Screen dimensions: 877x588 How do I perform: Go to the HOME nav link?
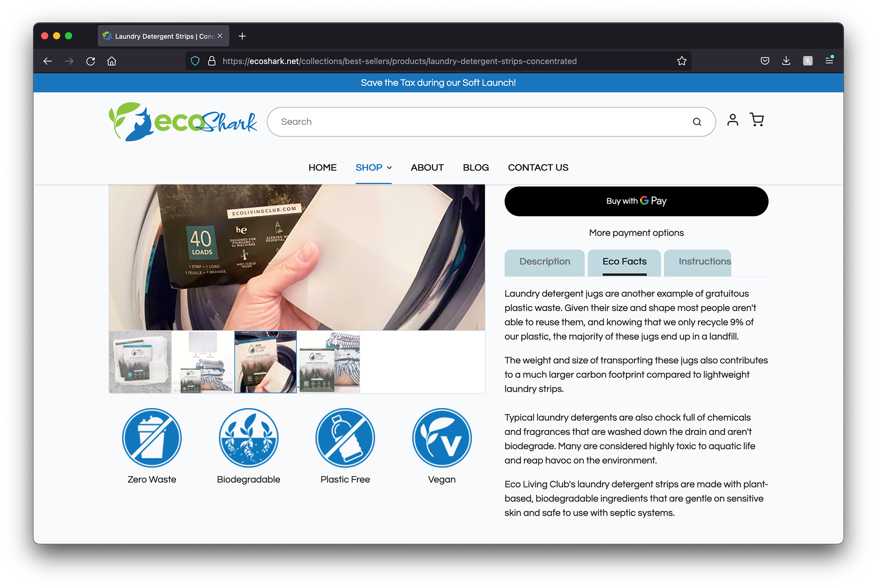(322, 168)
